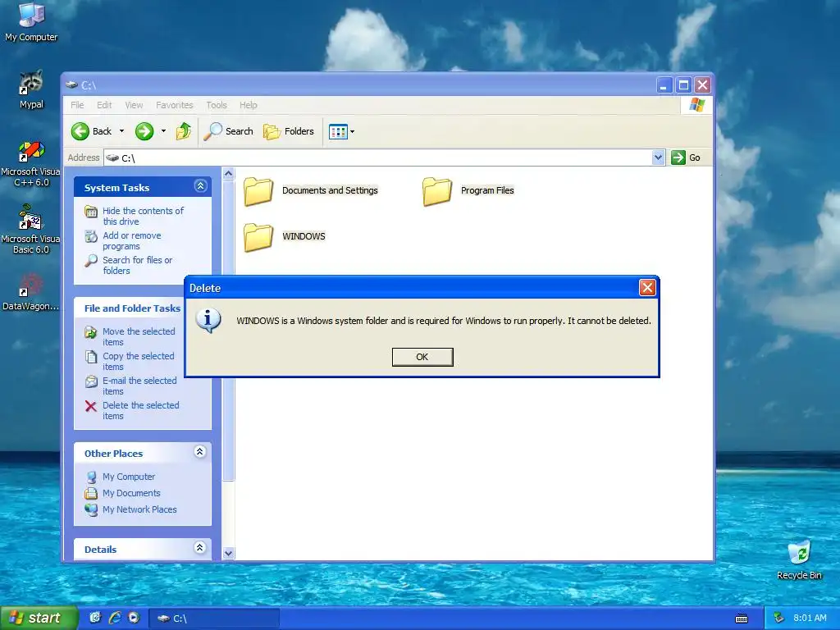The image size is (840, 630).
Task: Click the C:\ taskbar button
Action: click(x=213, y=619)
